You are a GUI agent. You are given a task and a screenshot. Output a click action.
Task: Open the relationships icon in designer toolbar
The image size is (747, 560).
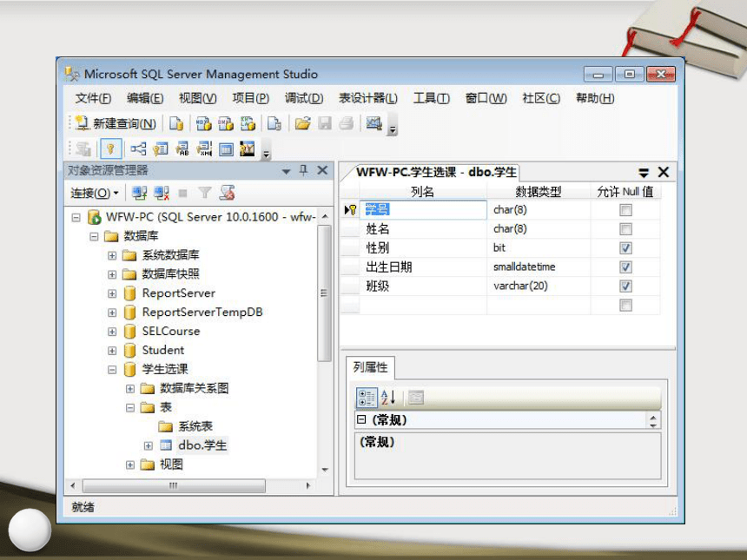tap(138, 149)
